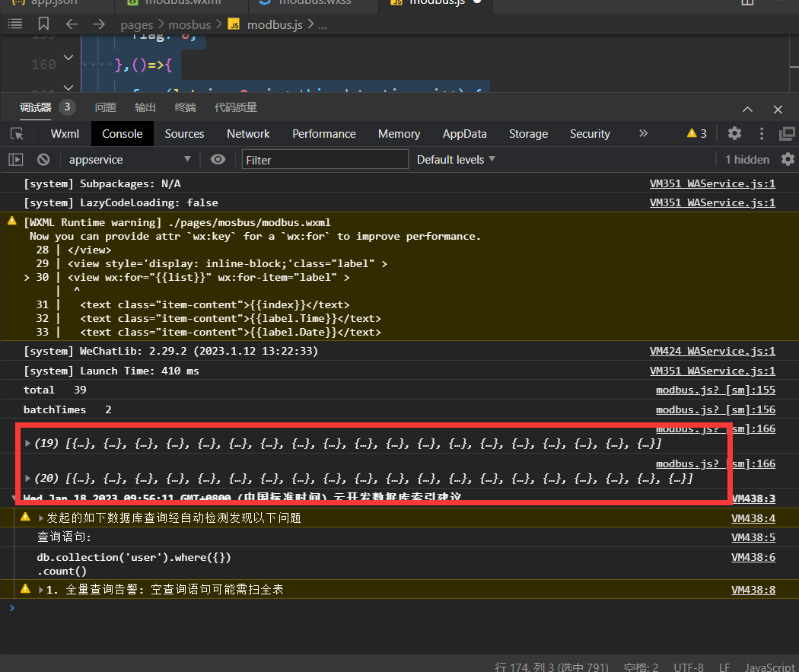Switch to the Console tab

tap(123, 134)
